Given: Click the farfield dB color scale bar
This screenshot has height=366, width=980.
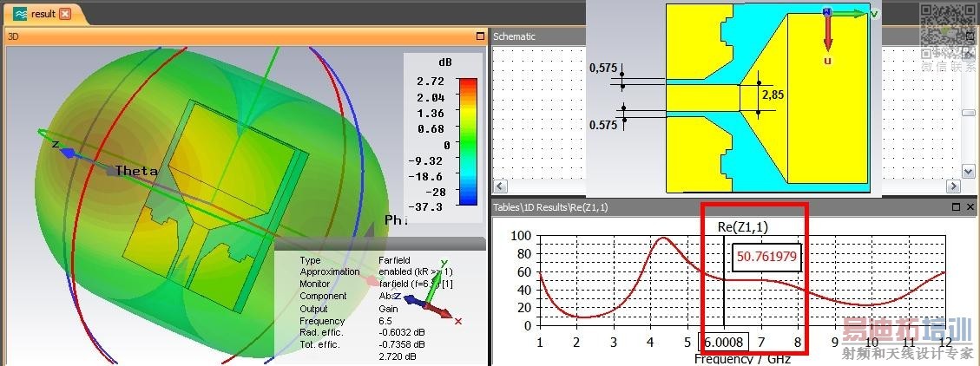Looking at the screenshot, I should coord(468,141).
